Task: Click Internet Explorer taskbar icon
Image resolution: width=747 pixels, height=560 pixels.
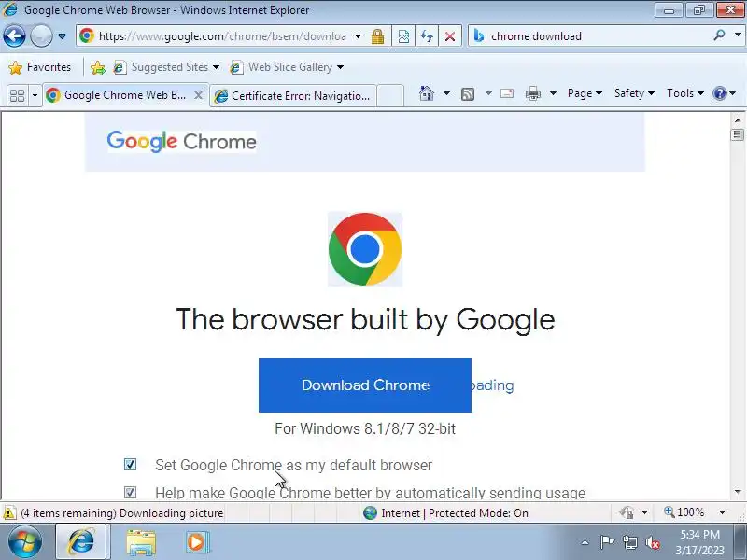Action: (x=81, y=541)
